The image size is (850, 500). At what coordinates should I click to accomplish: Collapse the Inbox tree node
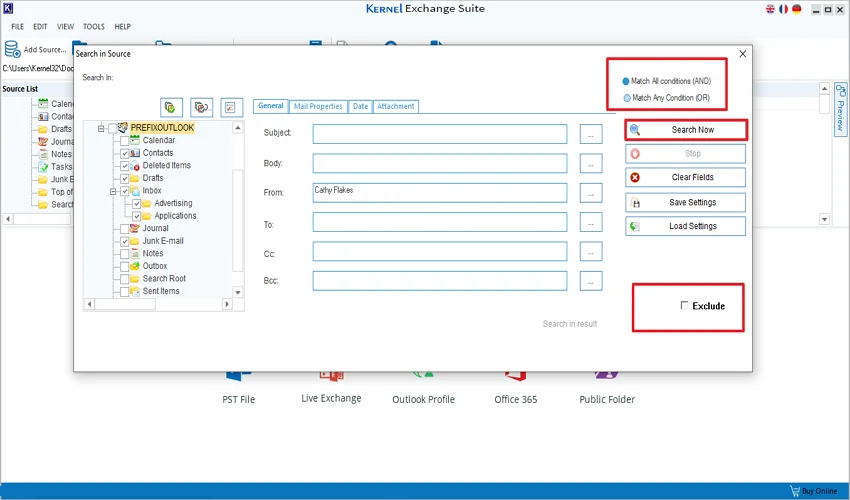113,191
